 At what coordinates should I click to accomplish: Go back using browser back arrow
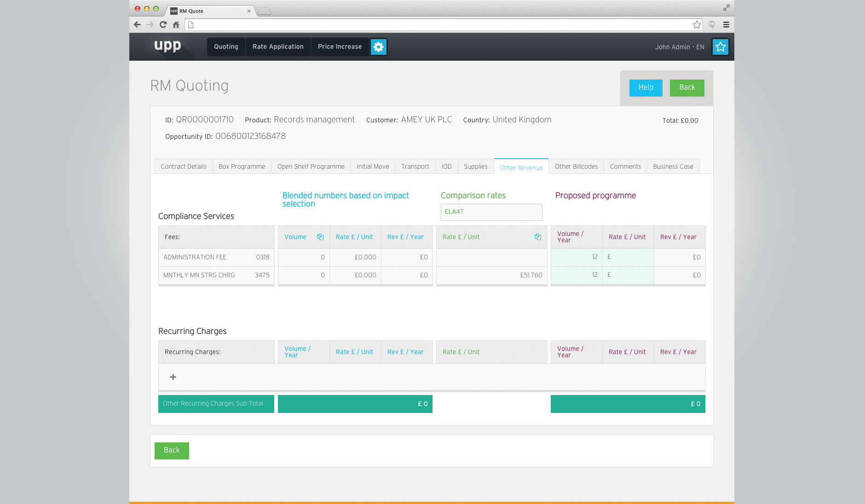click(137, 25)
